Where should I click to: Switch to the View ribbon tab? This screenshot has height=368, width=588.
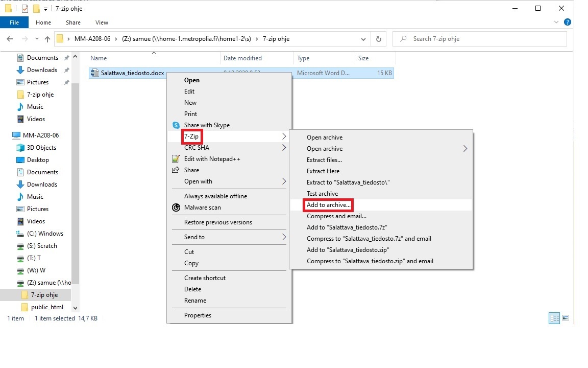(102, 22)
